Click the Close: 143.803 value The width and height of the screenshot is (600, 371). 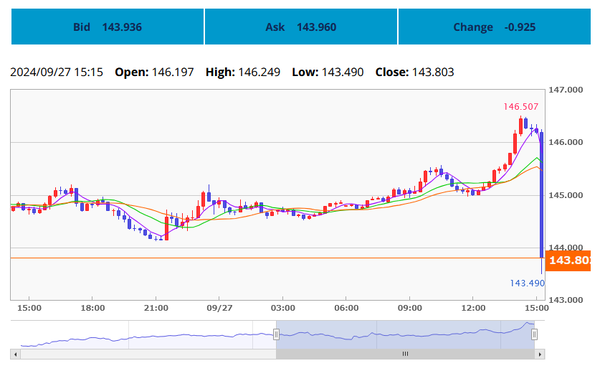(x=415, y=72)
